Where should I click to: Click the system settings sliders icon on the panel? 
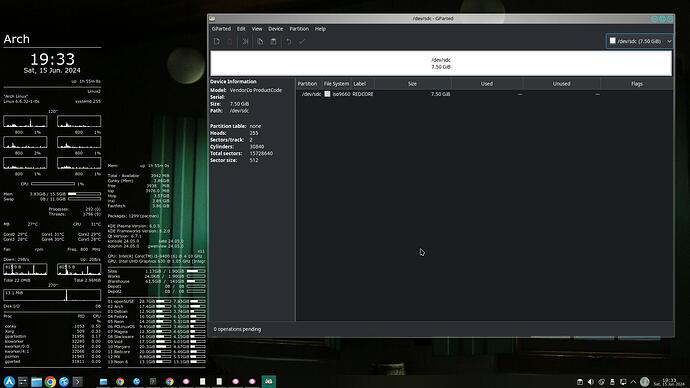pos(23,381)
